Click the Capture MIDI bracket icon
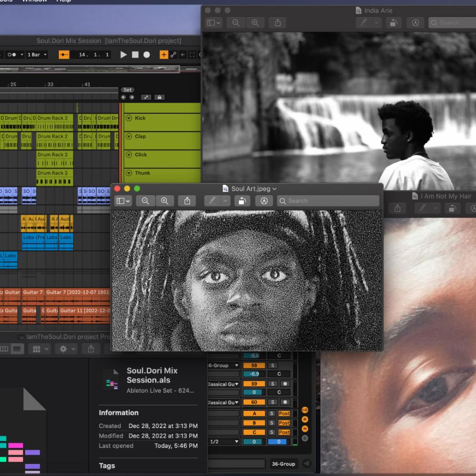The width and height of the screenshot is (476, 476). click(x=192, y=55)
